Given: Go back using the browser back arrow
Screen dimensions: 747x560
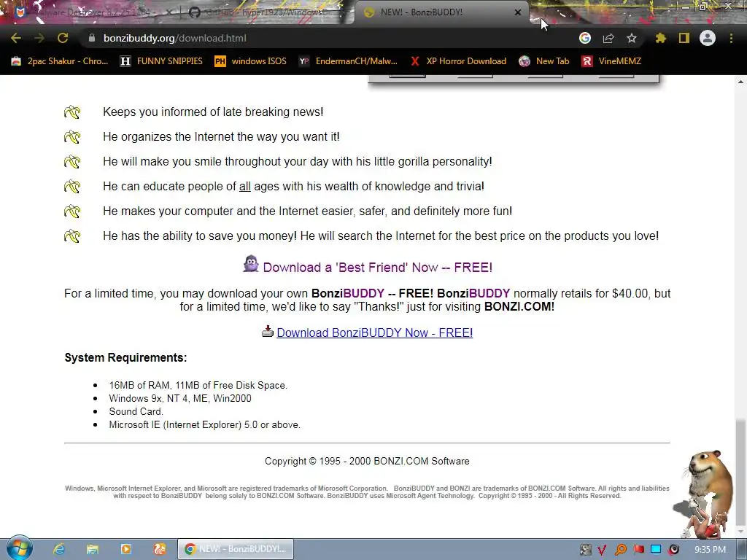Looking at the screenshot, I should click(x=16, y=38).
